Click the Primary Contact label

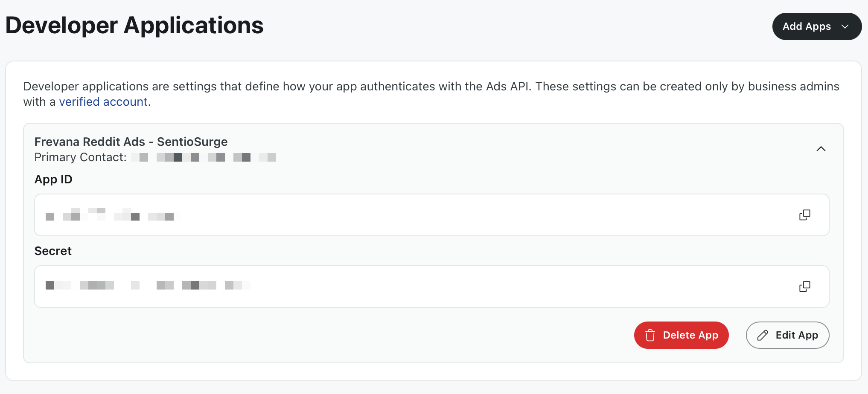point(80,157)
